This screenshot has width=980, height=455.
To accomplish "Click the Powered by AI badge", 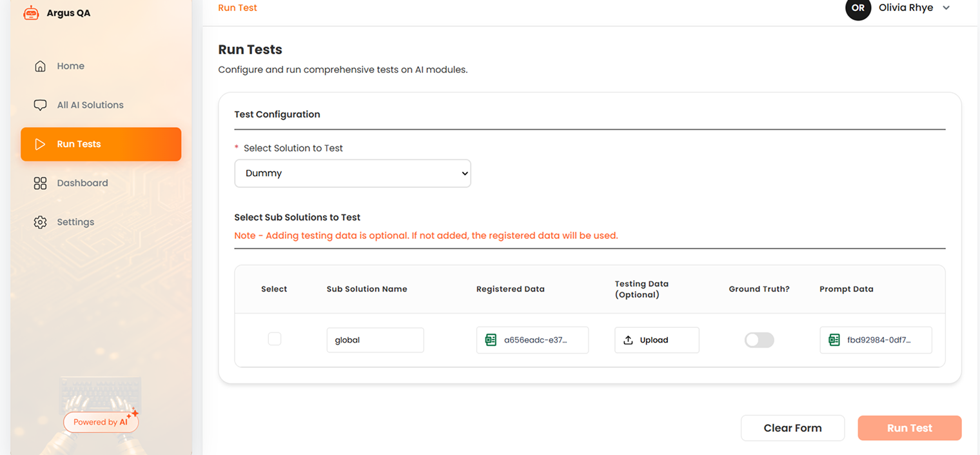I will click(101, 422).
